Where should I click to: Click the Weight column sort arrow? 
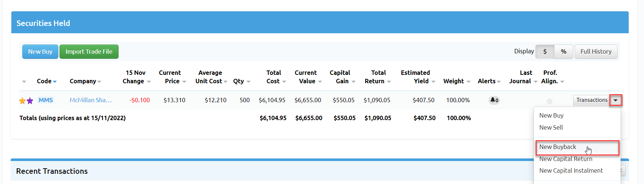coord(468,81)
